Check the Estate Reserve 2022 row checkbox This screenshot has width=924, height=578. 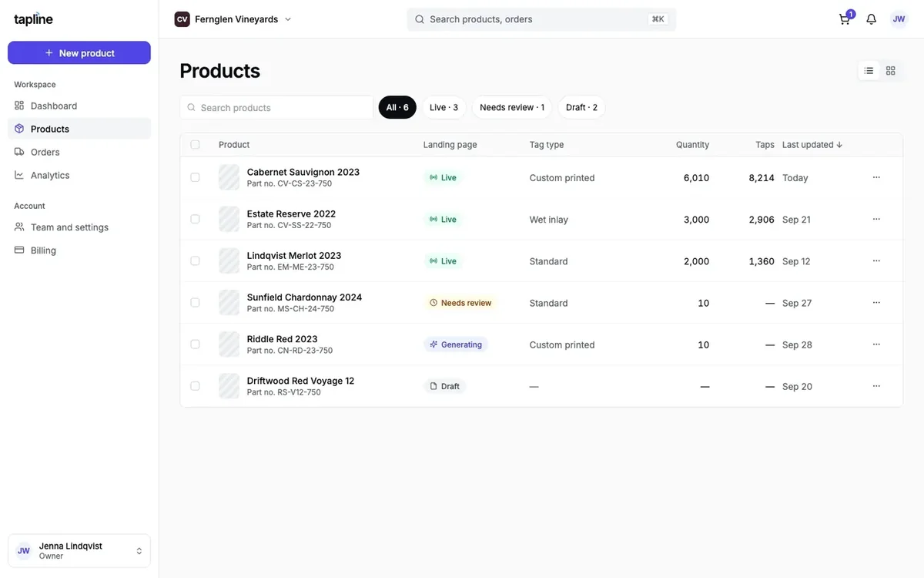click(195, 219)
